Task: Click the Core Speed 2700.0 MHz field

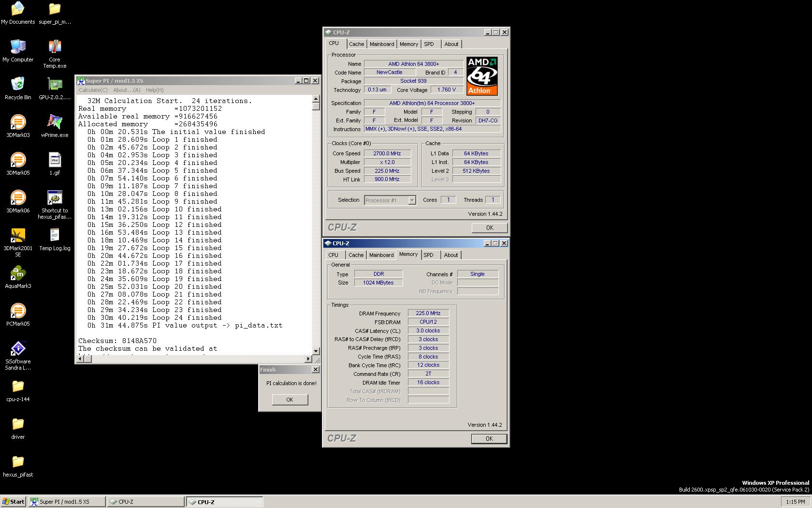Action: (387, 153)
